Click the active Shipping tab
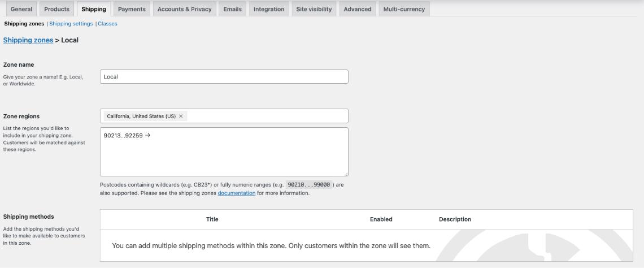 click(x=93, y=9)
